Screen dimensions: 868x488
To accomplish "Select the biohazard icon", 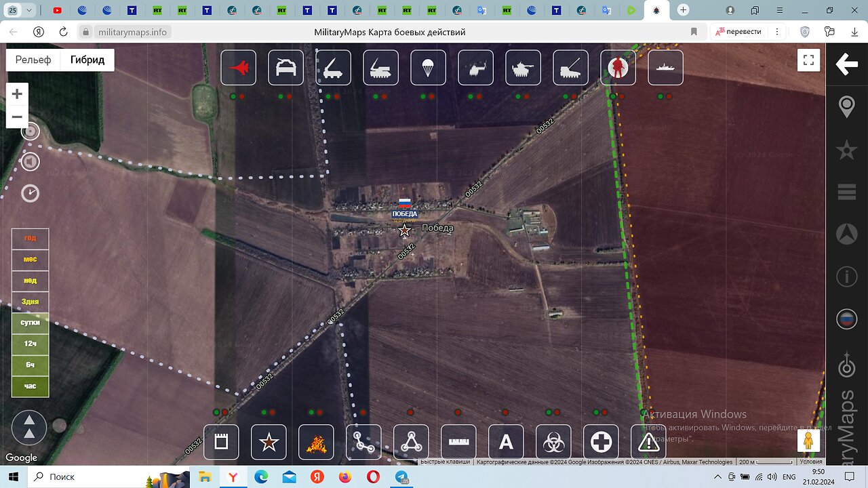I will click(x=554, y=443).
